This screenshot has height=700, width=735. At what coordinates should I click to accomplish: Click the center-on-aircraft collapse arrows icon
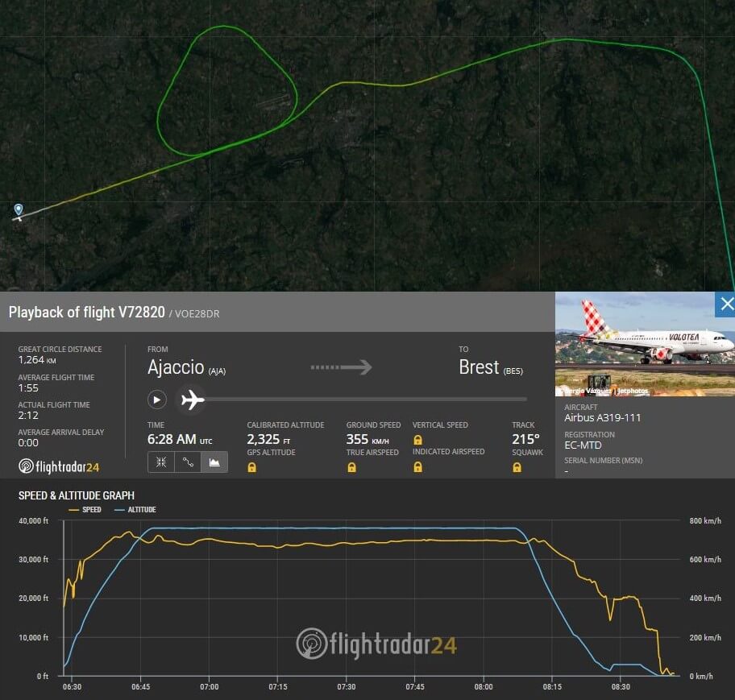coord(161,462)
